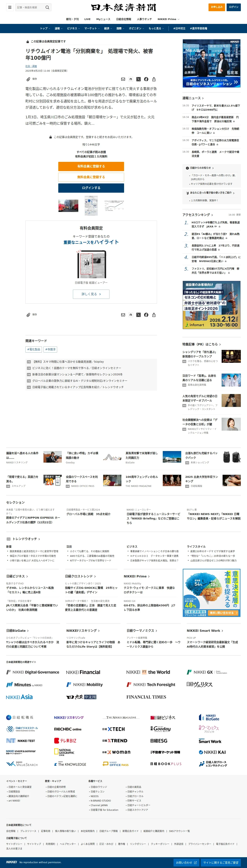Click ログインする blue button
Viewport: 247px width, 868px height.
(x=91, y=188)
